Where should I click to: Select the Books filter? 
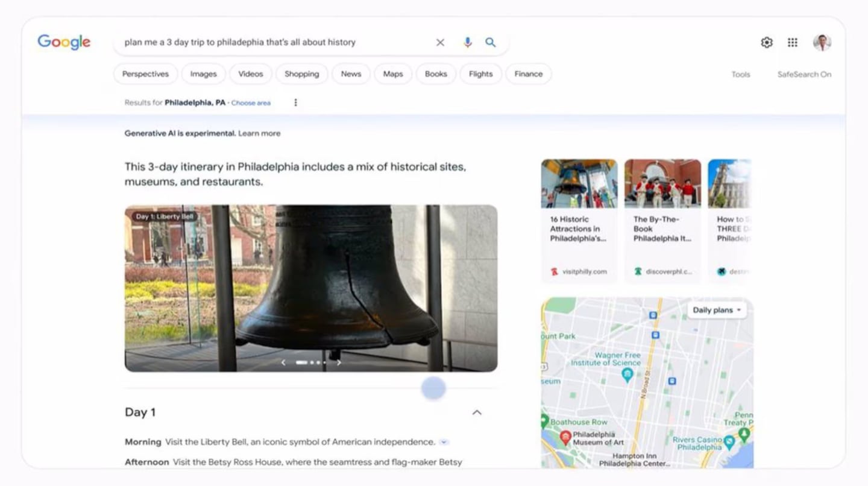pos(436,74)
